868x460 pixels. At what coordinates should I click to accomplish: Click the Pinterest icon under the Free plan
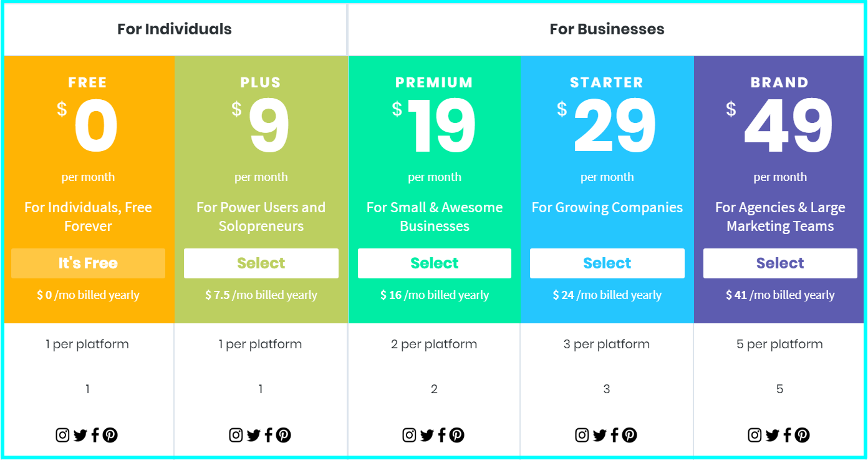click(110, 435)
